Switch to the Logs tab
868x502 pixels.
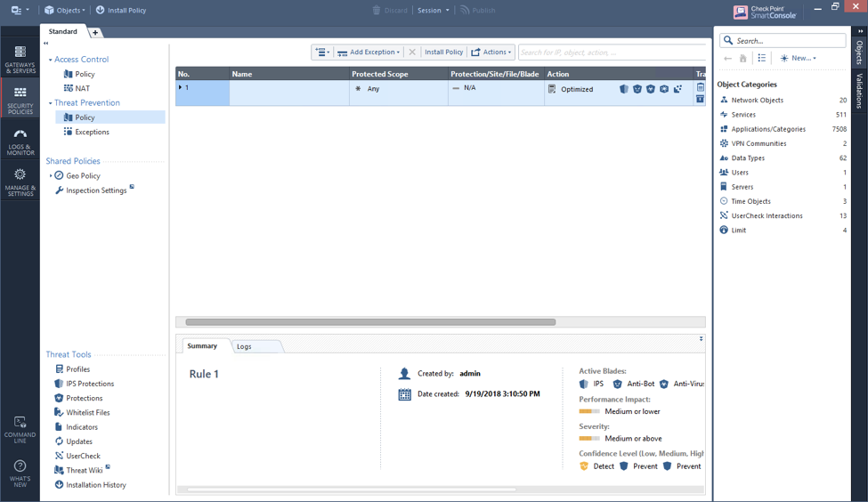click(244, 346)
